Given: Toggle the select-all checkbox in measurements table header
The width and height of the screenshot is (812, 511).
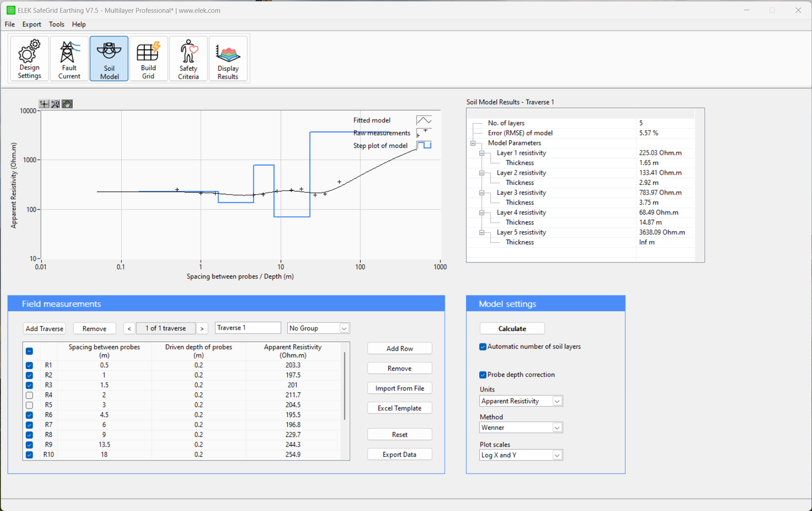Looking at the screenshot, I should click(x=29, y=351).
